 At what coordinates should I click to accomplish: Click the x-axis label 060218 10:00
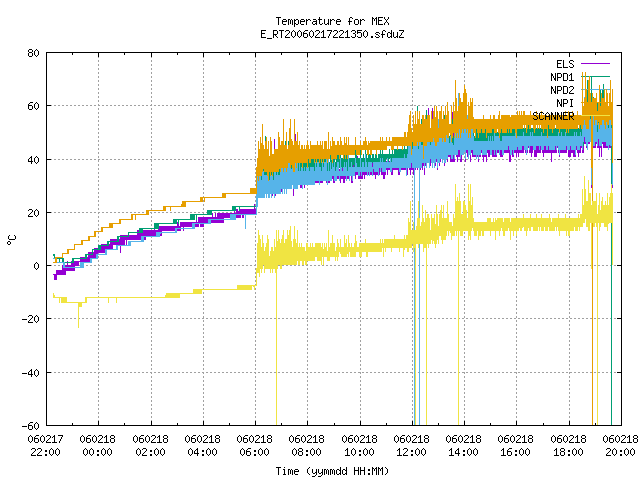point(359,446)
